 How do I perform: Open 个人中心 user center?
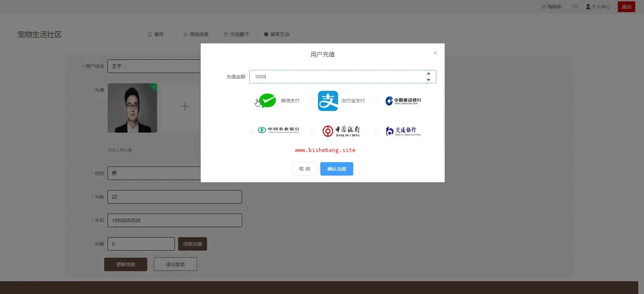(x=598, y=7)
